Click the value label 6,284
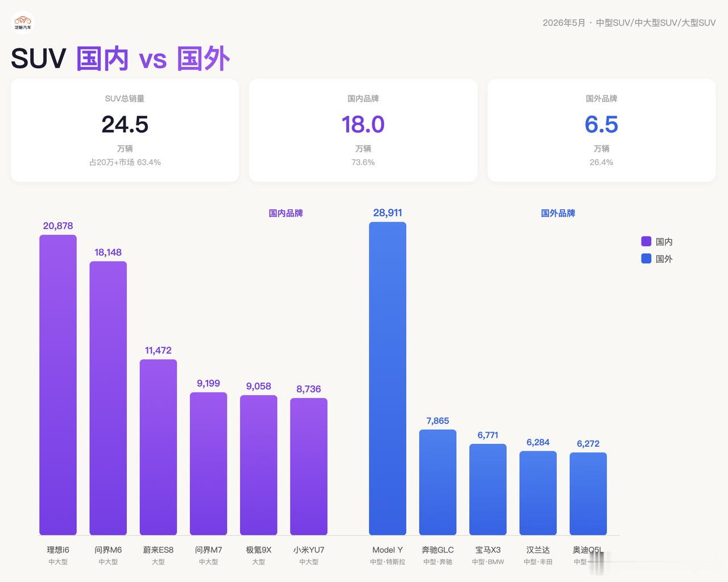728x582 pixels. (x=538, y=442)
